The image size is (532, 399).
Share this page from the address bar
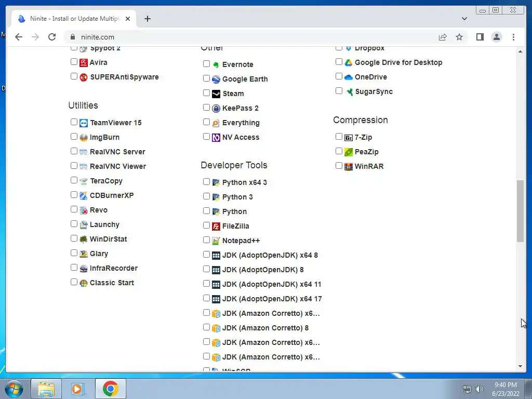[443, 37]
